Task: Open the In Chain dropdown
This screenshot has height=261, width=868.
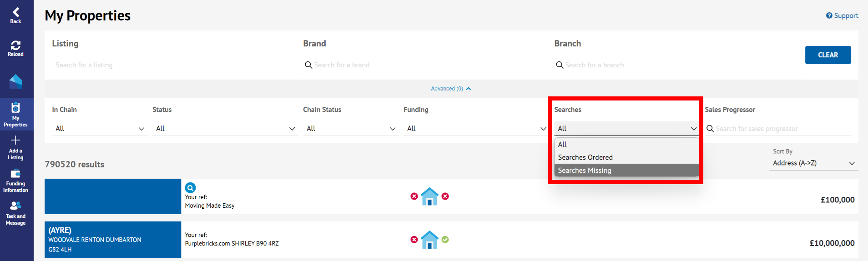Action: (100, 129)
